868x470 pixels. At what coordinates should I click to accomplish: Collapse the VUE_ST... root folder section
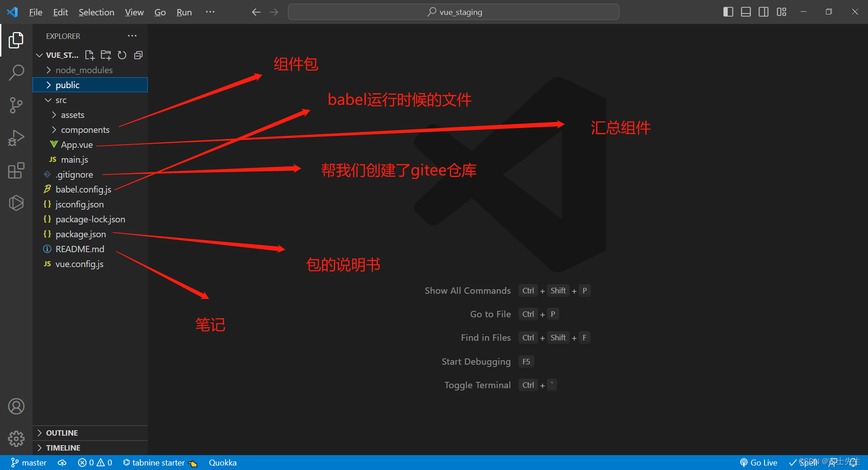[57, 55]
